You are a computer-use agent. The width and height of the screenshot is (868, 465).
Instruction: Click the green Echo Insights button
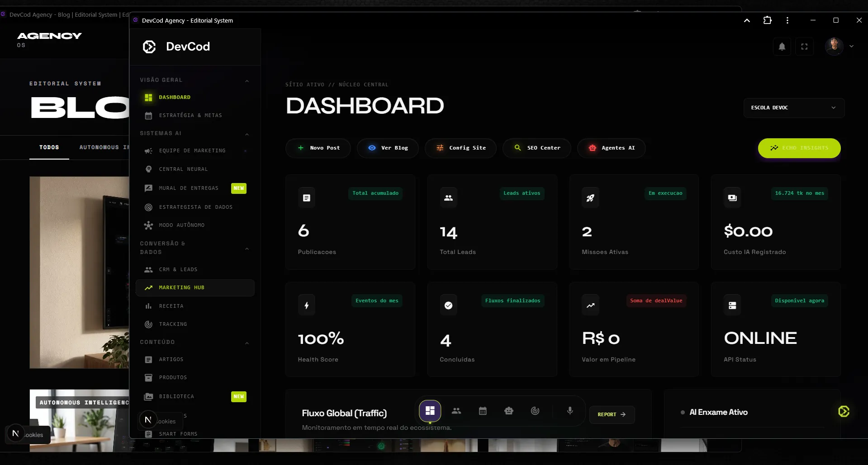799,148
